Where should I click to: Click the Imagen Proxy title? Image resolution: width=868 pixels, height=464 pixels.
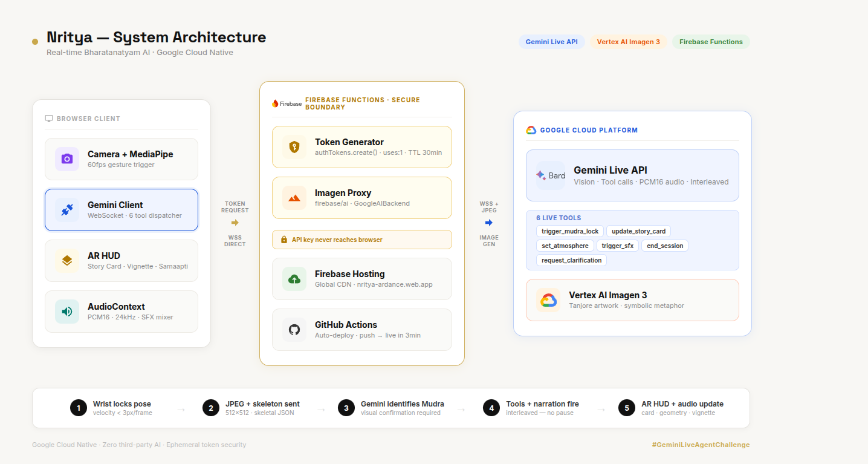point(343,193)
